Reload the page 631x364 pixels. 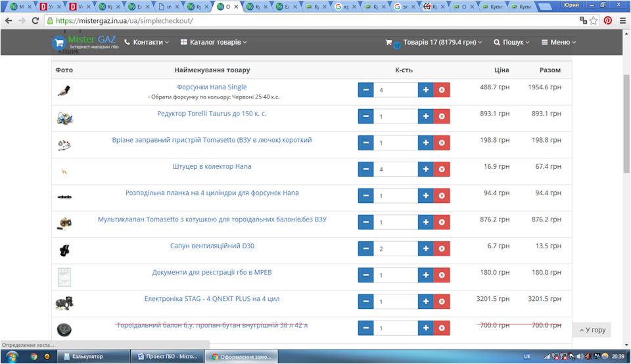(x=35, y=20)
